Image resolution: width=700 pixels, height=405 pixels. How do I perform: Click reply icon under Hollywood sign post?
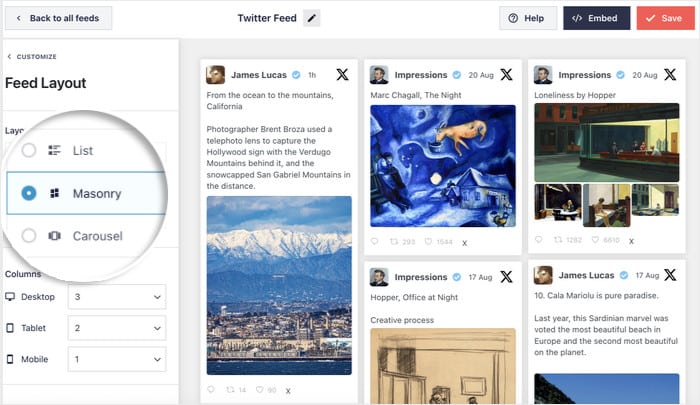[x=211, y=390]
